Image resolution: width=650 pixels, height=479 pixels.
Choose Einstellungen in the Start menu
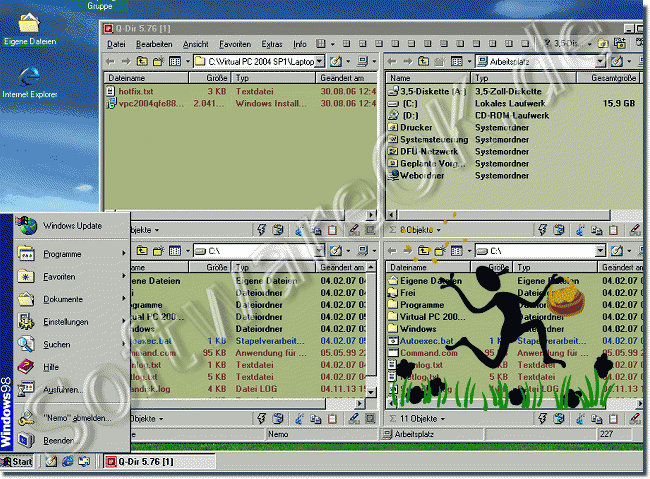(71, 322)
